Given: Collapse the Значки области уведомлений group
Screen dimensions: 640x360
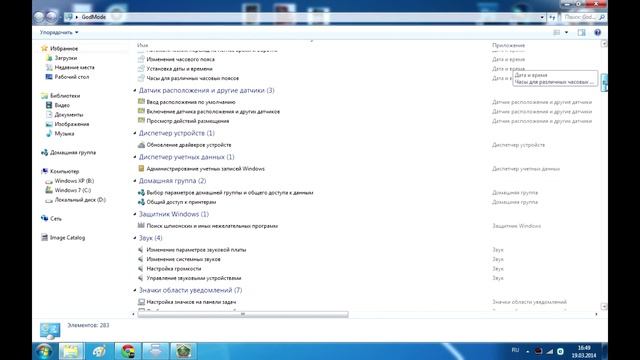Looking at the screenshot, I should coord(135,290).
